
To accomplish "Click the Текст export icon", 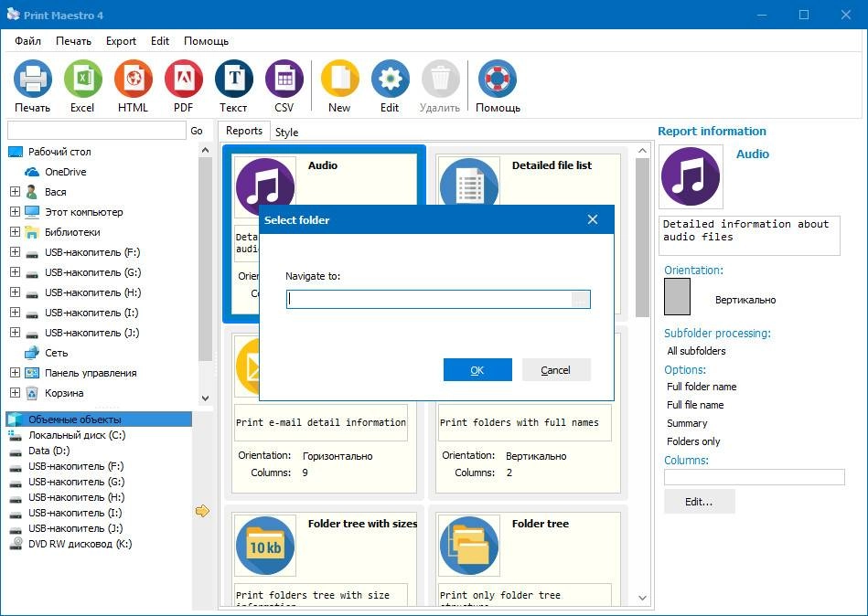I will [x=234, y=79].
